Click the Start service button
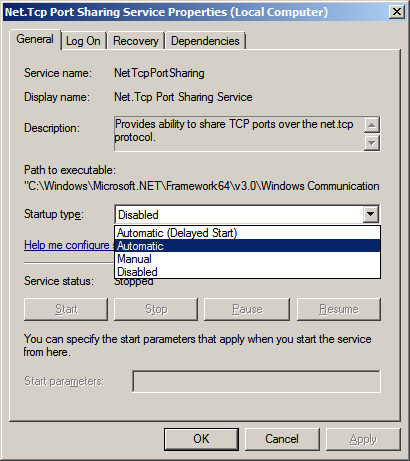Viewport: 410px width, 461px height. click(x=66, y=309)
